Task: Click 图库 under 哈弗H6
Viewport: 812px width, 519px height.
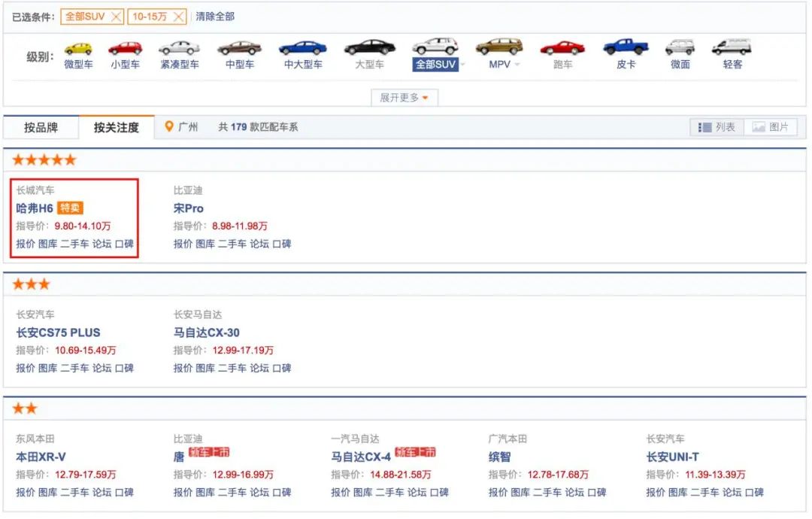Action: [47, 244]
